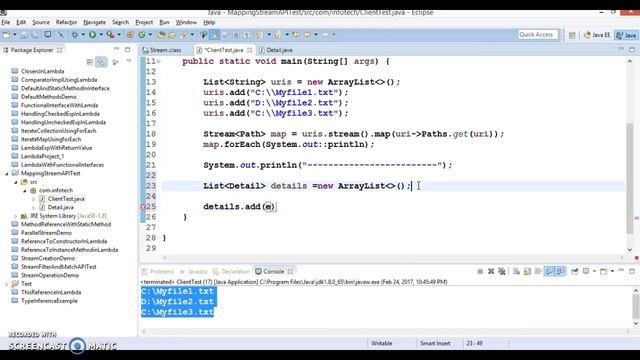Toggle Word Wrap in Console toolbar

click(538, 271)
